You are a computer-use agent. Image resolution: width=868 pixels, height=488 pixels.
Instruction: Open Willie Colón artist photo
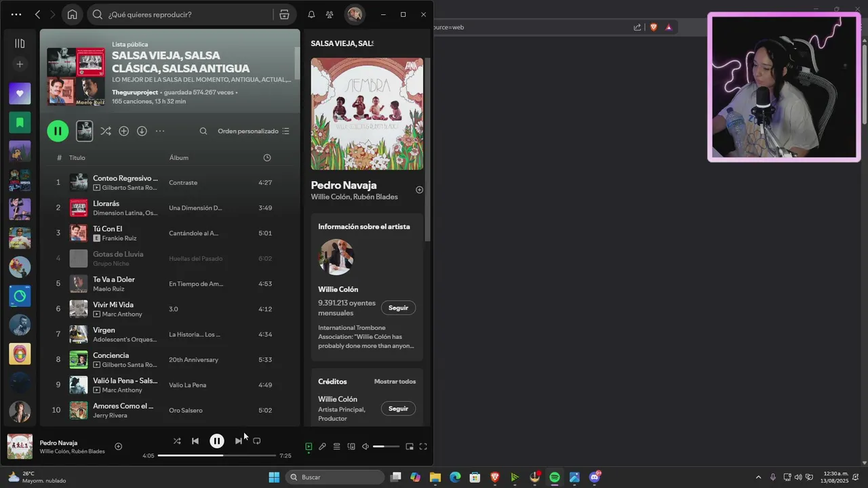pos(336,257)
